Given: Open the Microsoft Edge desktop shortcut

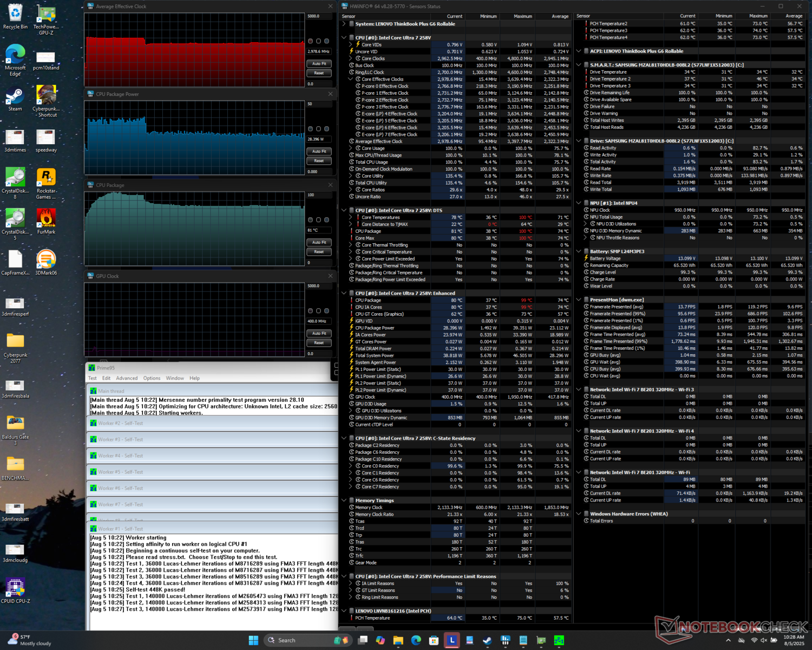Looking at the screenshot, I should pos(15,61).
